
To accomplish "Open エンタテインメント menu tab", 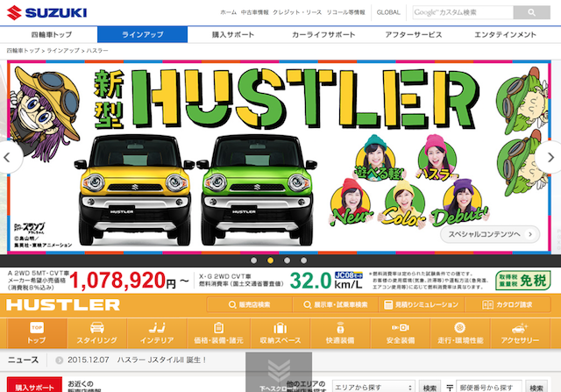I will (505, 35).
